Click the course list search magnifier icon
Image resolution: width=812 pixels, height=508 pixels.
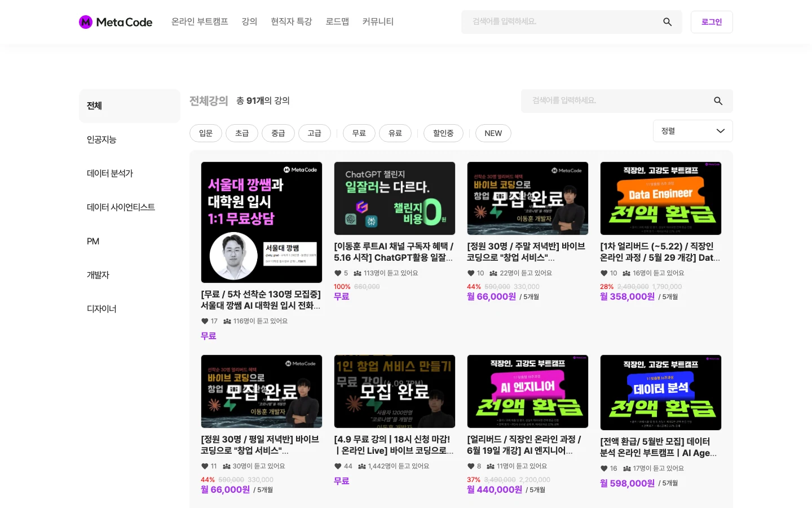[x=718, y=101]
